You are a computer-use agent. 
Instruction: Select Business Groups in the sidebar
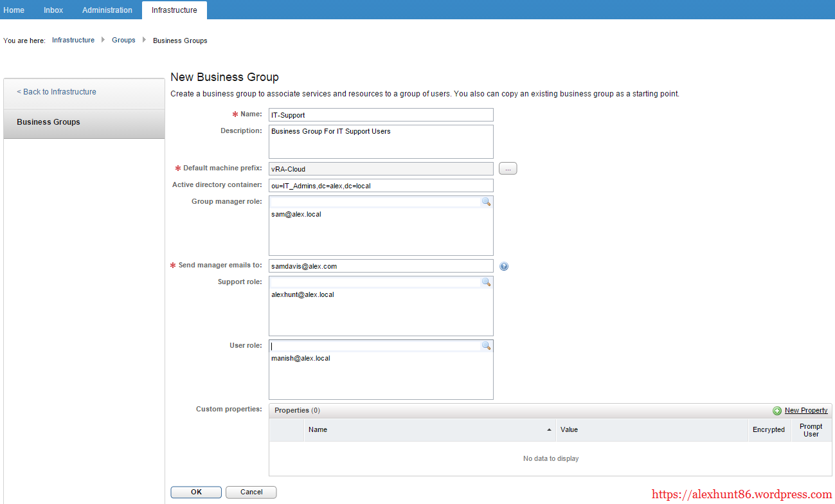49,122
